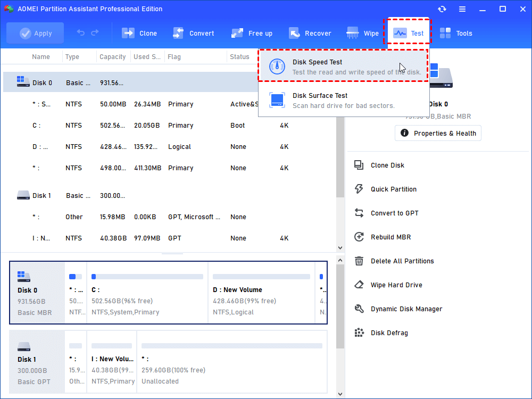Select the Recover toolbar icon
This screenshot has height=399, width=532.
pos(310,33)
